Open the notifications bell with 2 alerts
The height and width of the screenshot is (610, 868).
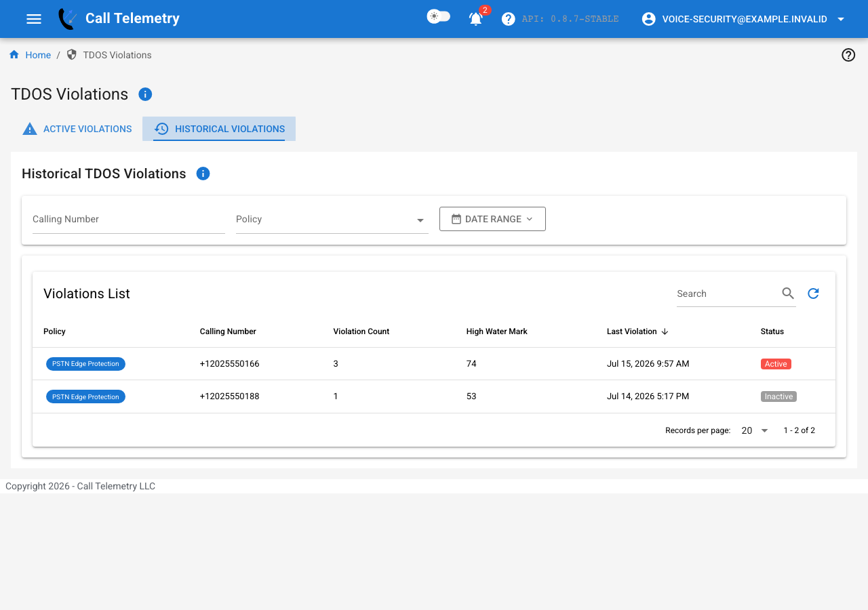click(476, 19)
